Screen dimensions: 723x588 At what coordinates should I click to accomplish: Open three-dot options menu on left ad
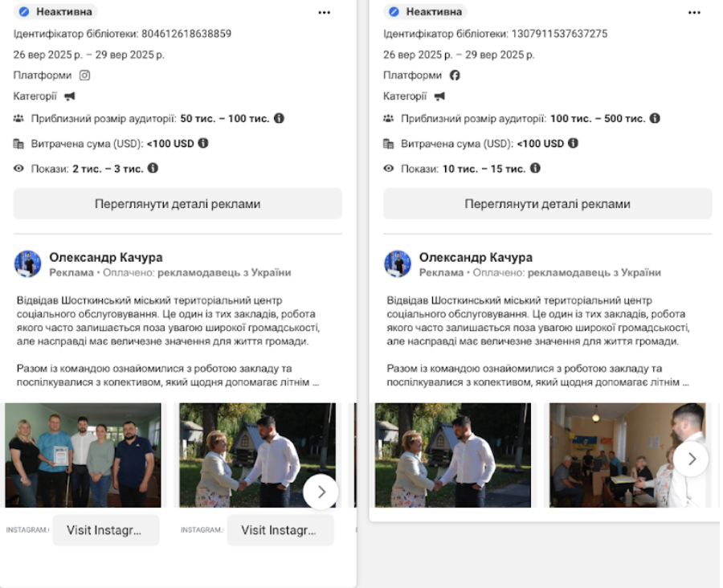[324, 12]
